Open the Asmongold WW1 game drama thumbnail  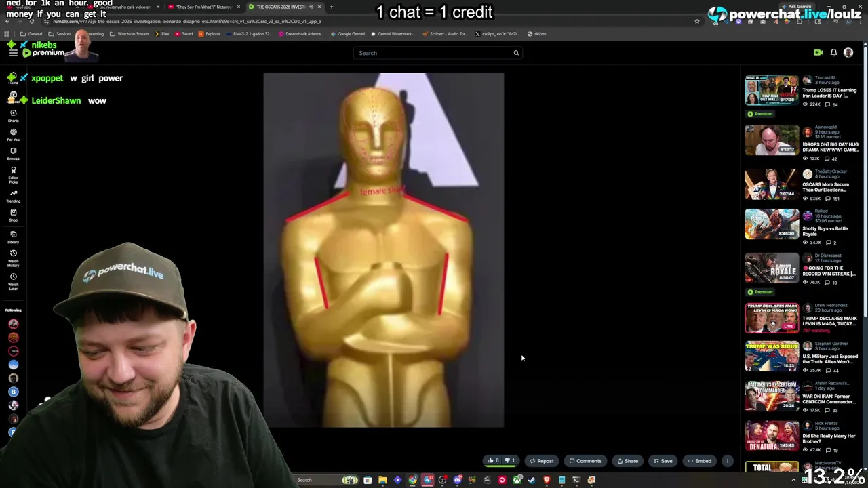pyautogui.click(x=772, y=140)
